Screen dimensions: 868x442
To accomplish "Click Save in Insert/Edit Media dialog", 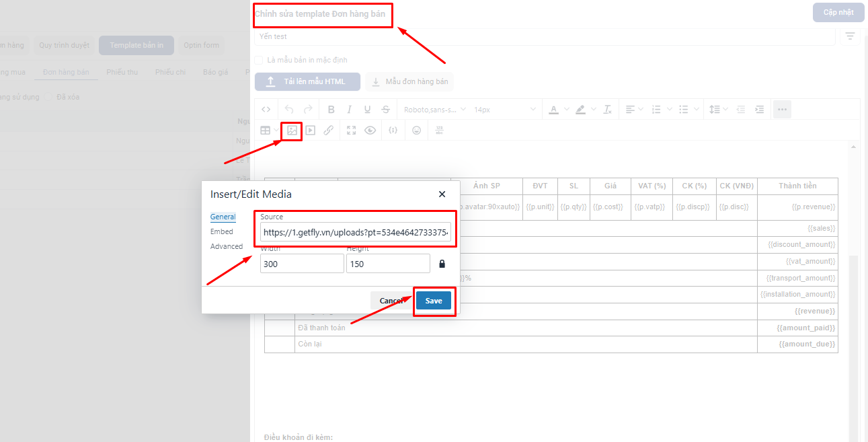I will point(434,301).
